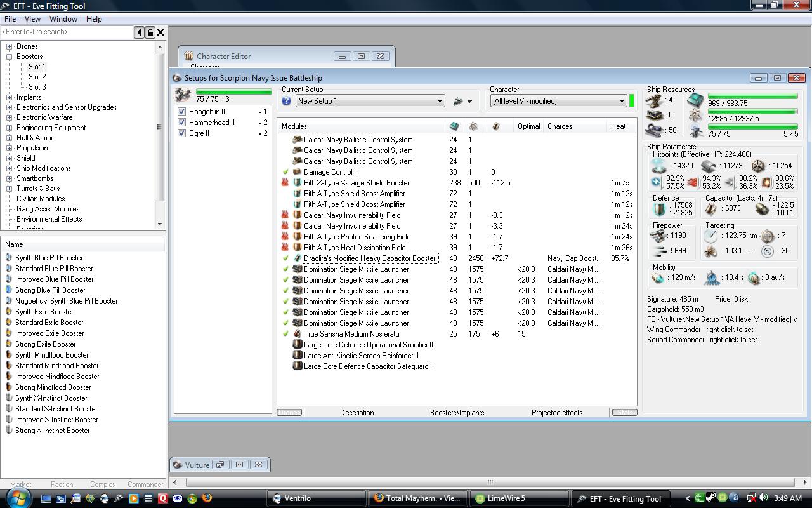Click the warp speed icon
Screen dimensions: 812x508
click(x=754, y=278)
